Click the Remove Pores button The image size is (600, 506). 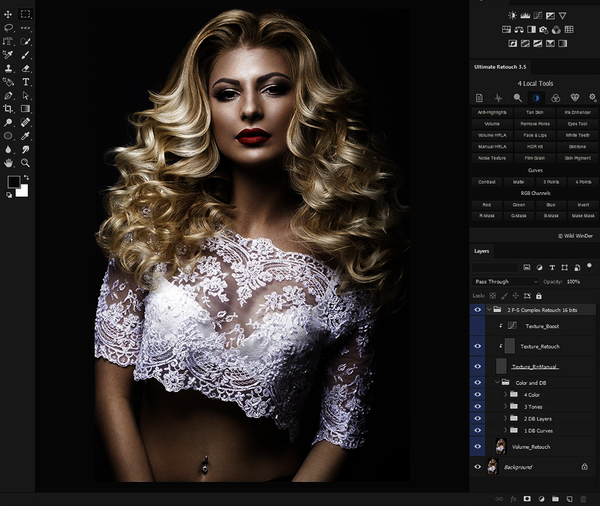535,124
